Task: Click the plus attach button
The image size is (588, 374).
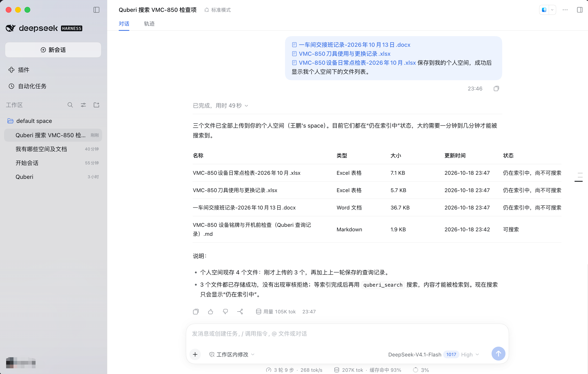Action: pos(195,354)
